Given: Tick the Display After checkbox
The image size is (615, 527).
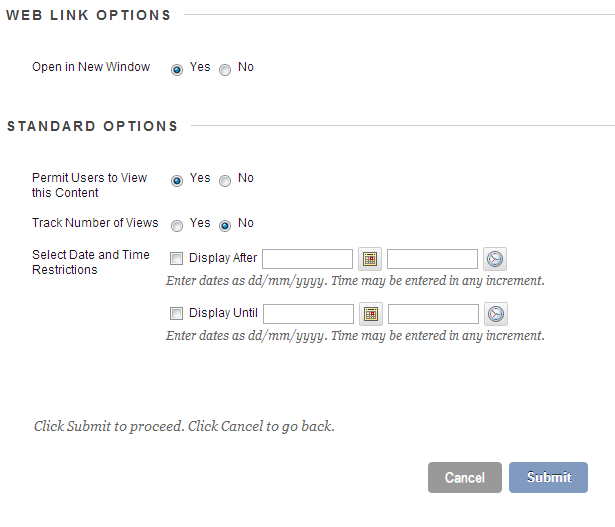Looking at the screenshot, I should coord(177,259).
